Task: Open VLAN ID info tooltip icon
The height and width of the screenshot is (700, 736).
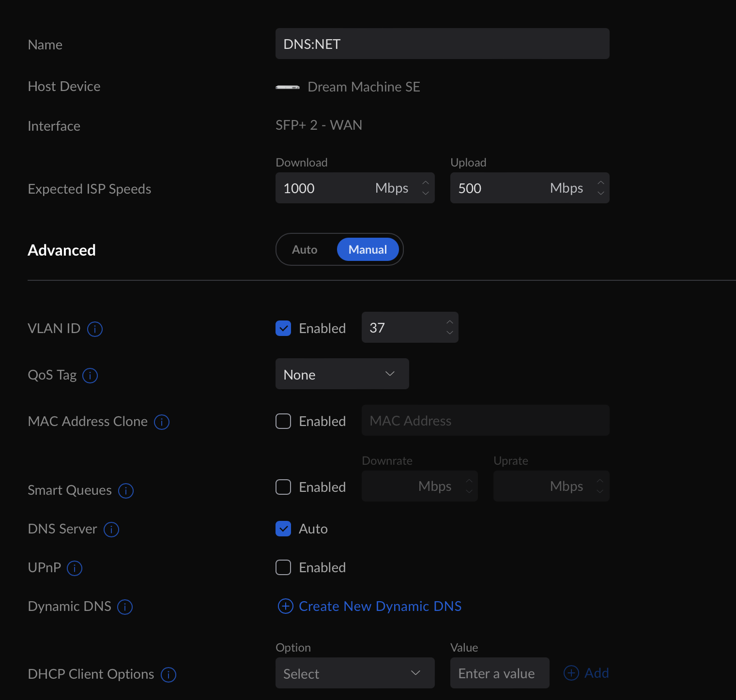Action: (95, 329)
